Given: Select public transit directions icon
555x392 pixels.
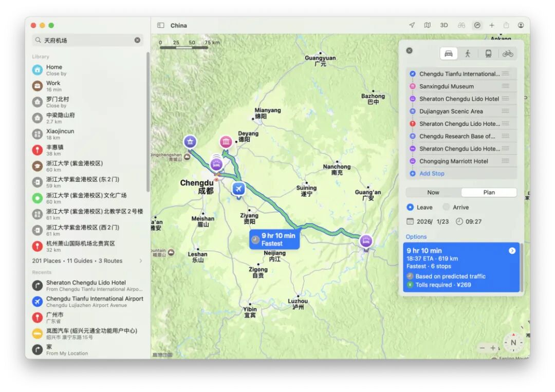Looking at the screenshot, I should (488, 53).
